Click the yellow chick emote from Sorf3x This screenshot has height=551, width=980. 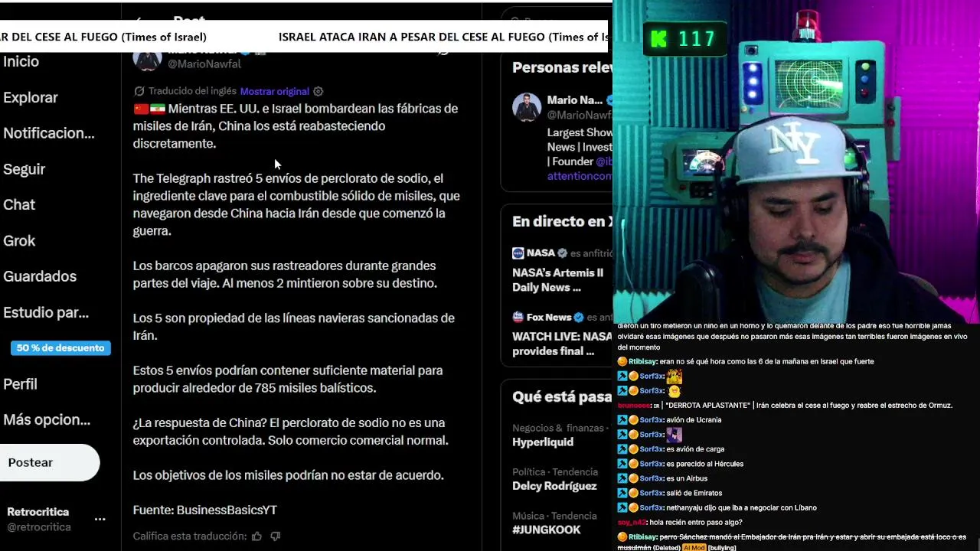click(x=674, y=390)
